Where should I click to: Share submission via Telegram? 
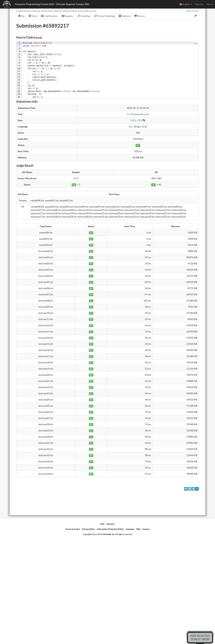[x=193, y=489]
